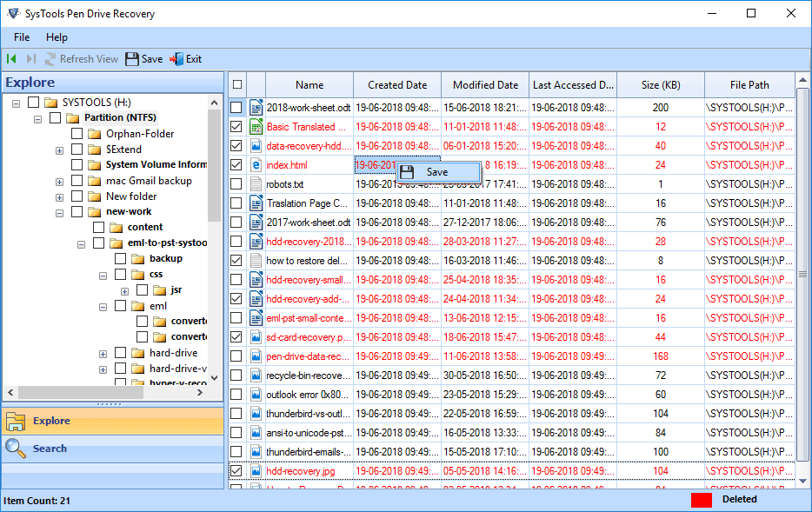Viewport: 812px width, 512px height.
Task: Click the image icon of hdd-recovery.jpg
Action: [256, 471]
